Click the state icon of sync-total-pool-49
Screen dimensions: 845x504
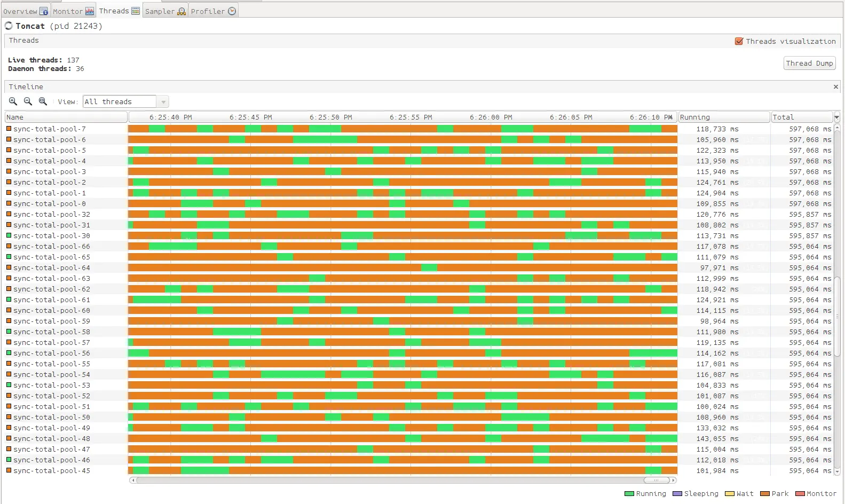9,427
